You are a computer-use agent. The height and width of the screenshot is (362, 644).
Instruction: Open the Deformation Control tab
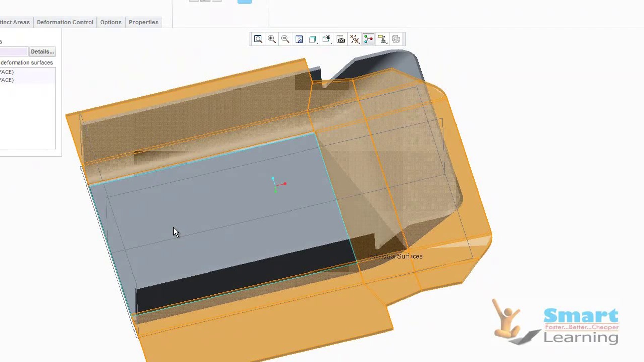pyautogui.click(x=65, y=22)
